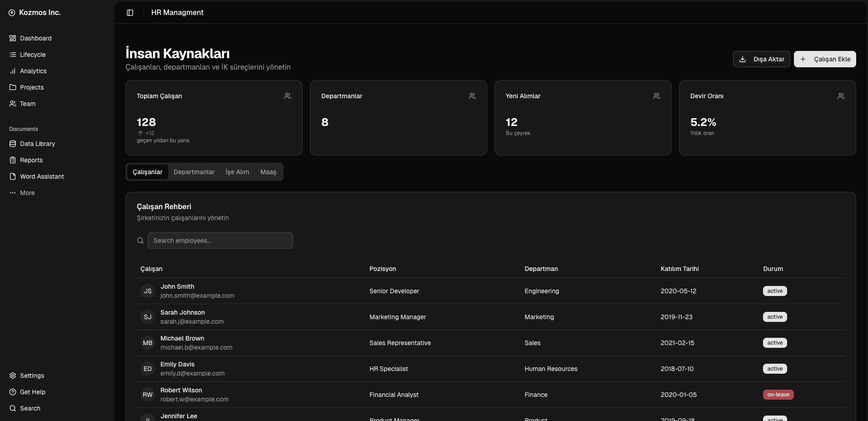The width and height of the screenshot is (868, 421).
Task: Click users icon on Toplam Çalışan card
Action: click(x=288, y=96)
